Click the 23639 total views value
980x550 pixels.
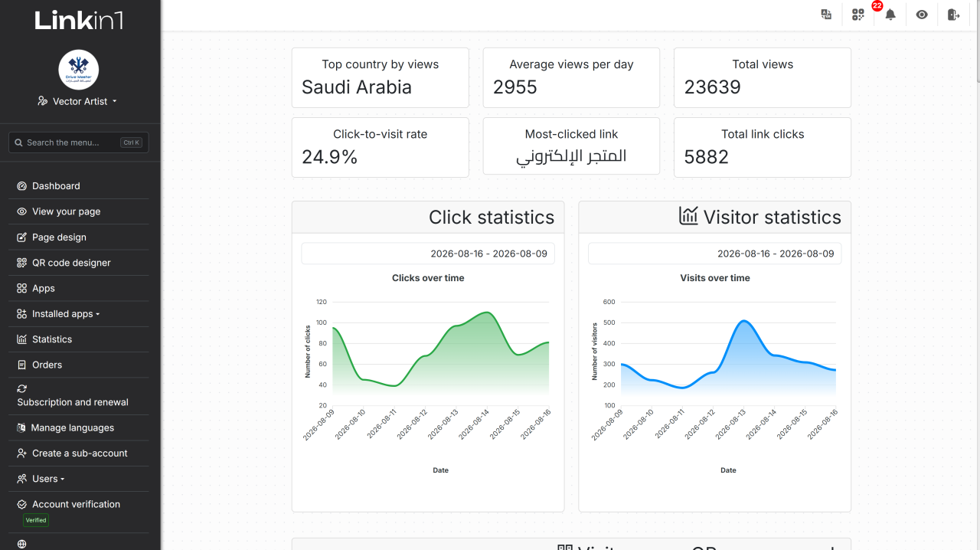(713, 87)
